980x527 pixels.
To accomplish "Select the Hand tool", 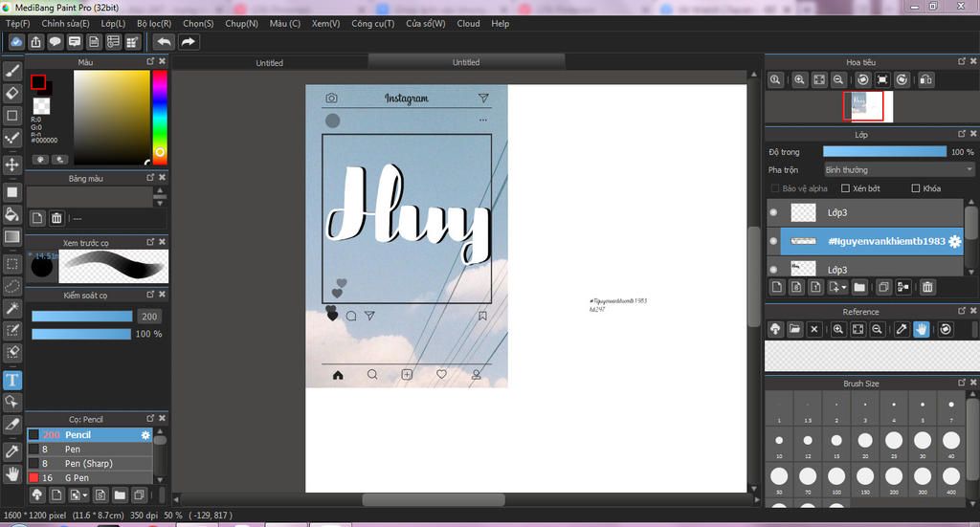I will point(11,473).
